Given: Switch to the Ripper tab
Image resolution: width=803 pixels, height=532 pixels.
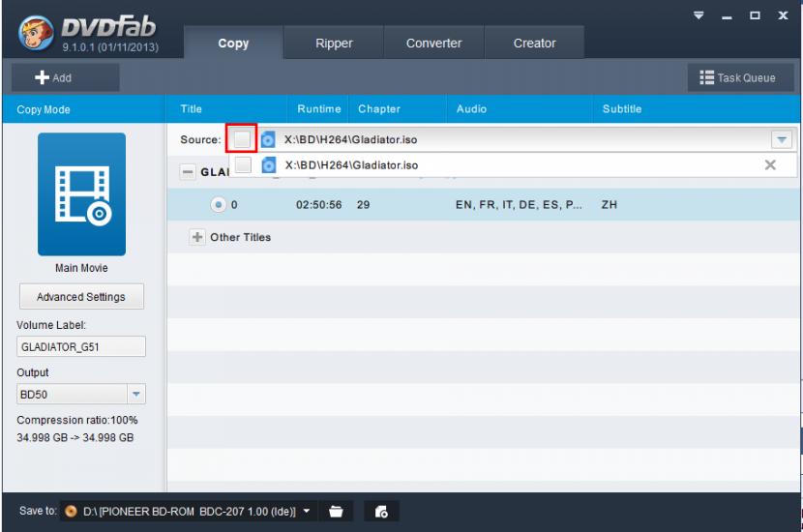Looking at the screenshot, I should (334, 43).
